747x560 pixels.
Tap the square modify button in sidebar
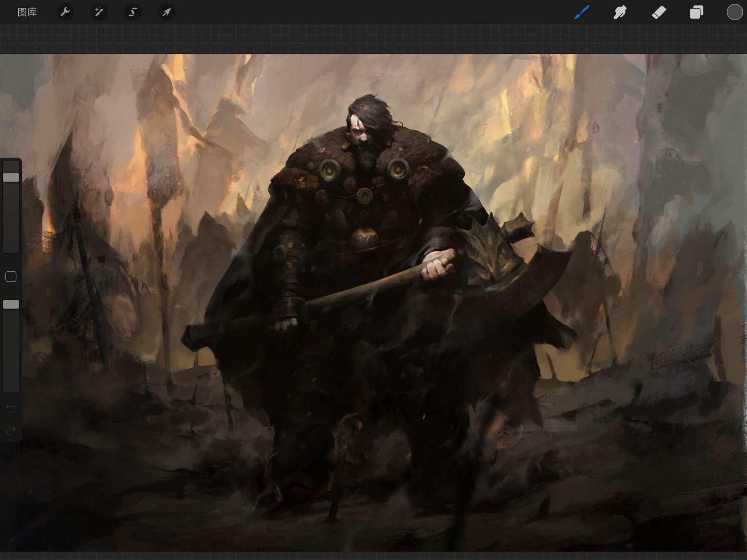click(11, 277)
